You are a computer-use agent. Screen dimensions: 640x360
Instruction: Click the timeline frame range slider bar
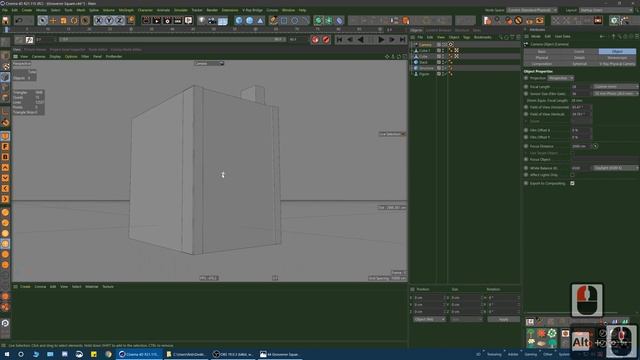tap(172, 40)
